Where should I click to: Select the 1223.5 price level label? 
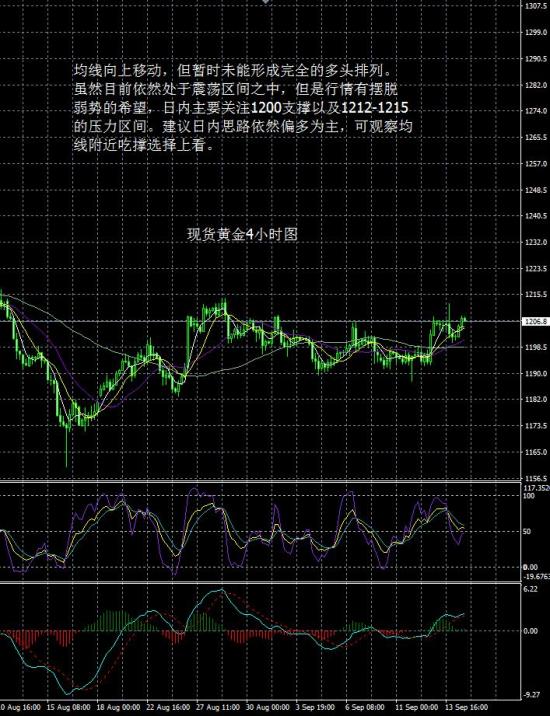click(x=536, y=268)
